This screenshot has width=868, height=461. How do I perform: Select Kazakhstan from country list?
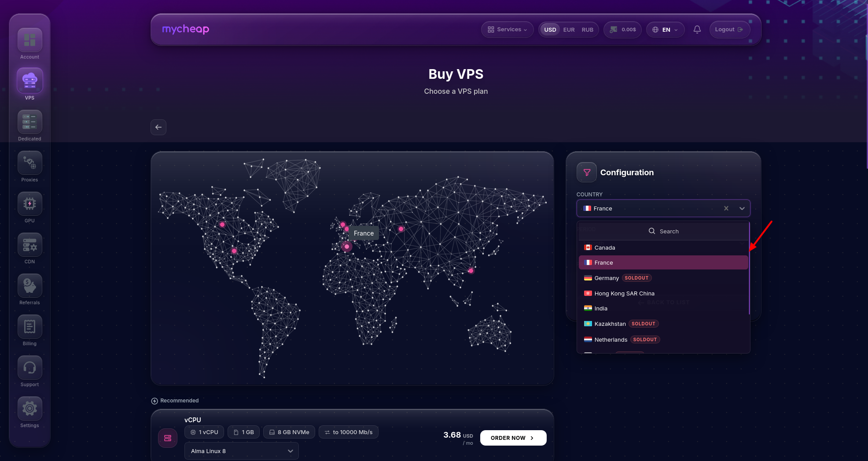click(663, 324)
